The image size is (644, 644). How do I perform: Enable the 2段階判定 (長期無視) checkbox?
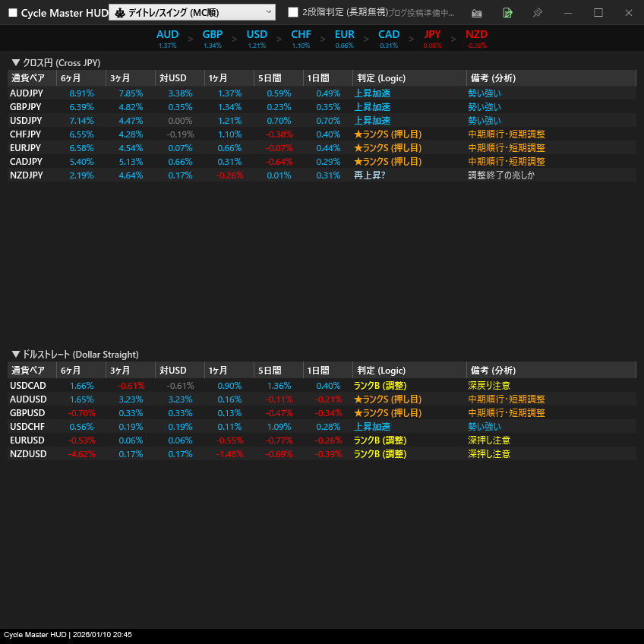click(x=293, y=12)
